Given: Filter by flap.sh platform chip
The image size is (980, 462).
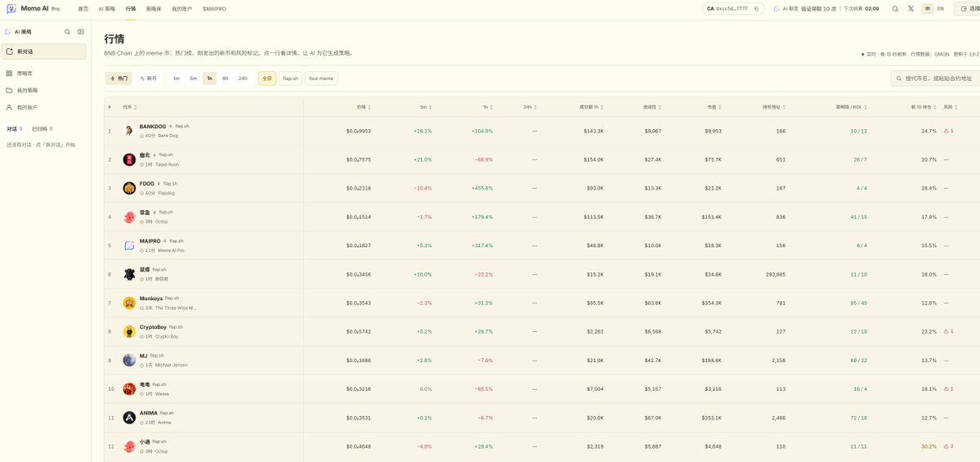Looking at the screenshot, I should coord(291,78).
